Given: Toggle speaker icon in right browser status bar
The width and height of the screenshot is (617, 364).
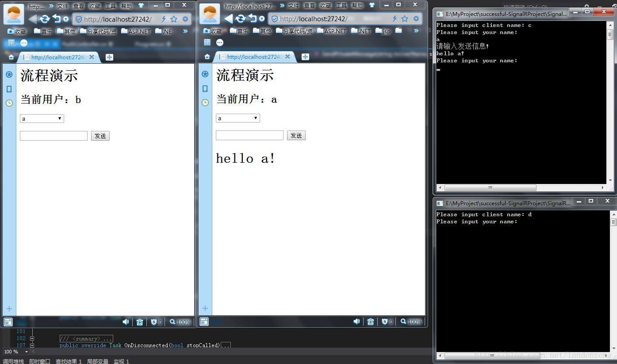Looking at the screenshot, I should 356,322.
